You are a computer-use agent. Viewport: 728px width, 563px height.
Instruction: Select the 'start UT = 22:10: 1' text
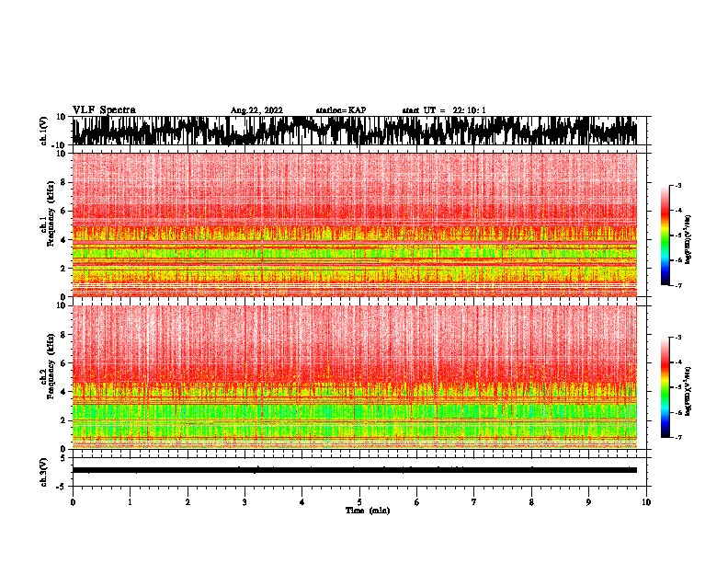tap(444, 110)
